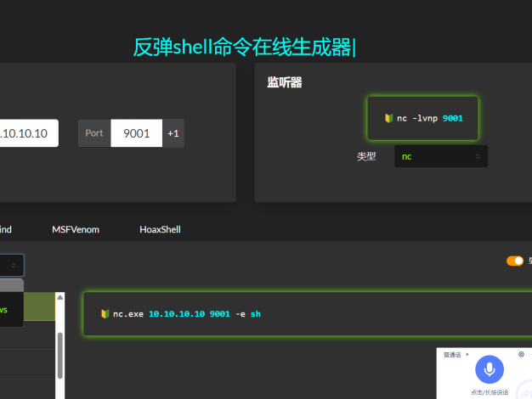Open the 类型 listener type dropdown showing nc
532x399 pixels.
pos(441,156)
